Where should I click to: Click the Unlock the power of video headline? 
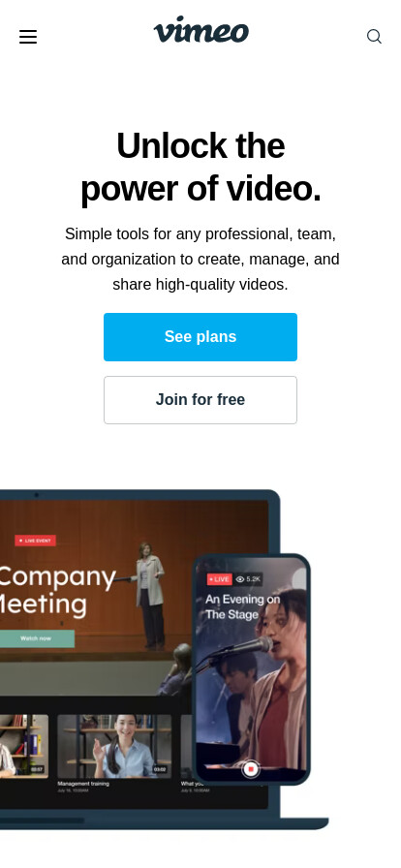[x=200, y=168]
